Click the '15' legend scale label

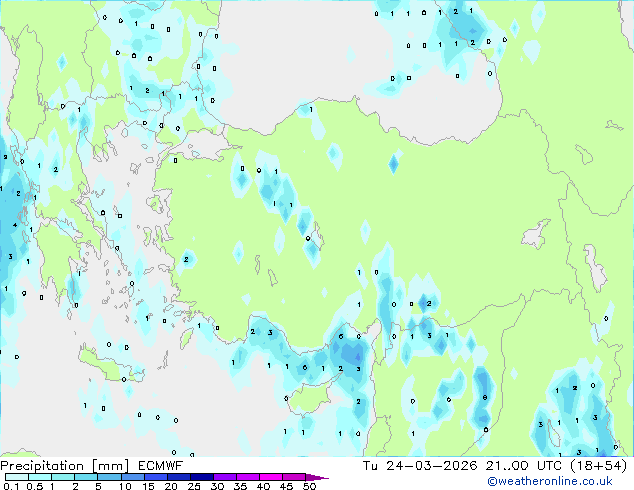[148, 486]
